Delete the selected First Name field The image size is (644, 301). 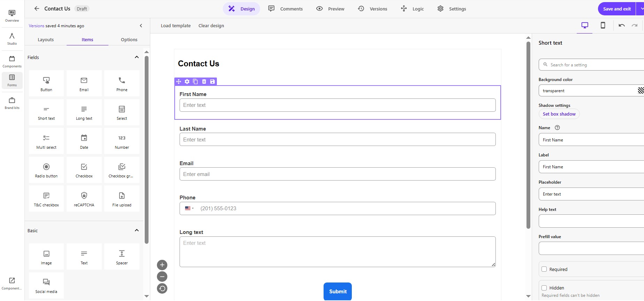[x=204, y=81]
